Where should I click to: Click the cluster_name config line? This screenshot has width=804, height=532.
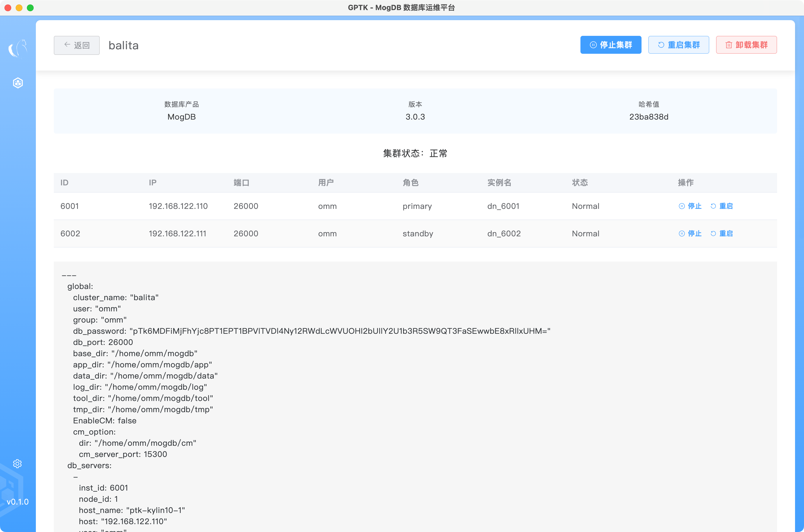point(116,298)
